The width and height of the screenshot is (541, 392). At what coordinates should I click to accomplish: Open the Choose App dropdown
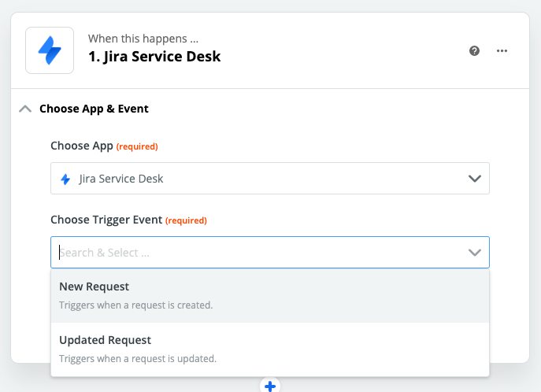(270, 178)
